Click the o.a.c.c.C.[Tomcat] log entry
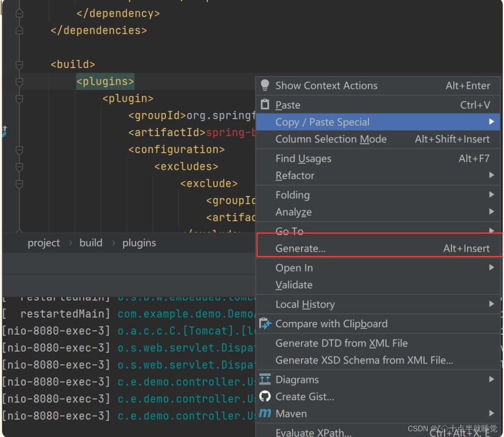 (x=187, y=331)
